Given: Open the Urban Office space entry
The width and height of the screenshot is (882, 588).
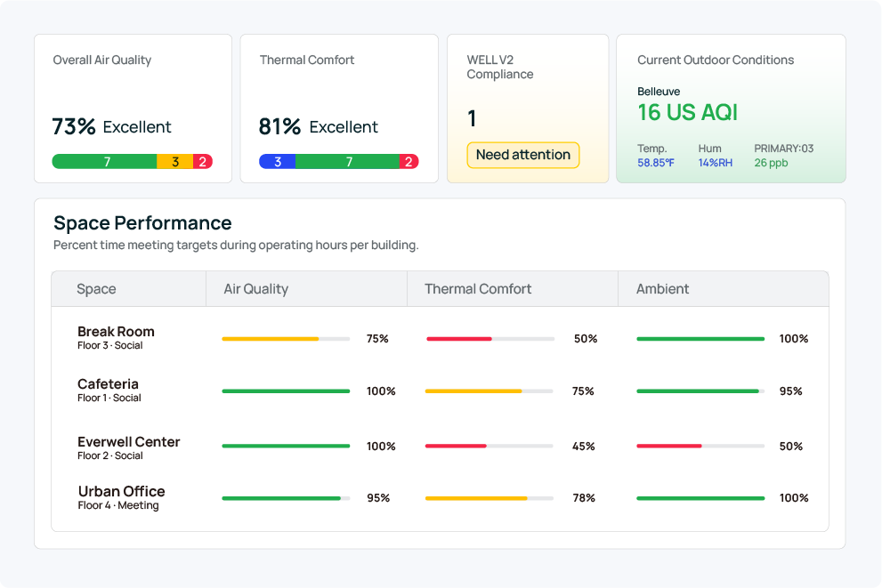Looking at the screenshot, I should point(121,491).
